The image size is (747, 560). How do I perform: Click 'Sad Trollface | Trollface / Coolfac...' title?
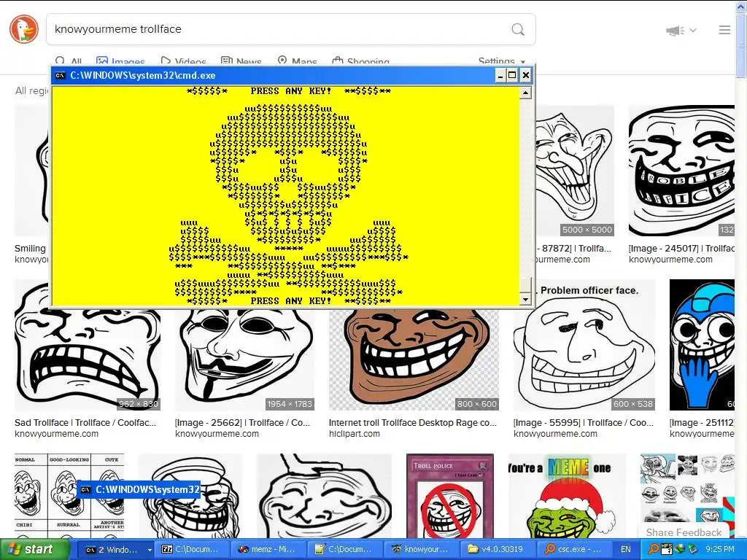(85, 422)
